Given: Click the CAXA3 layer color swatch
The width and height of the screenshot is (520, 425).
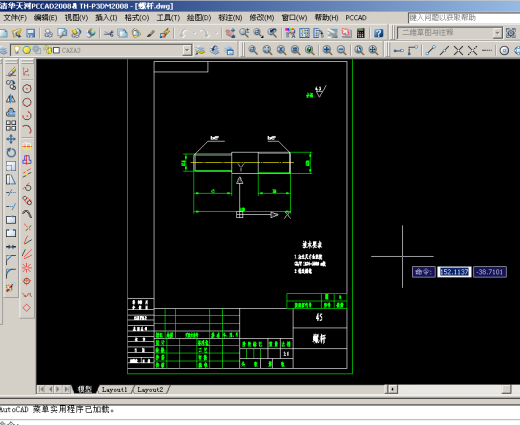Looking at the screenshot, I should [56, 50].
